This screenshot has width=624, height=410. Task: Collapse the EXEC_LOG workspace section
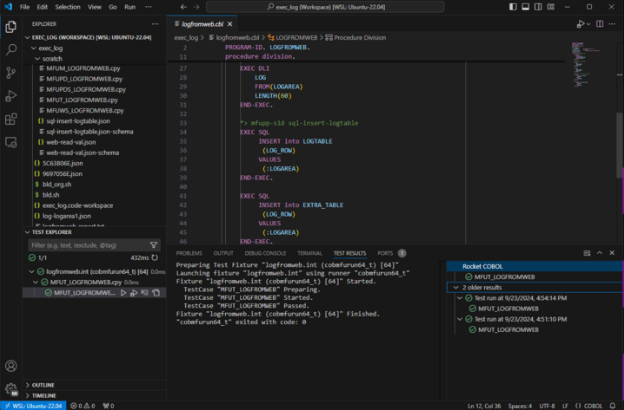pos(27,37)
